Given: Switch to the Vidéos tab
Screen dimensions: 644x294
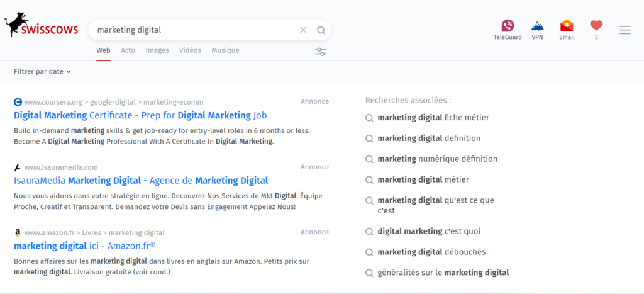Looking at the screenshot, I should [x=190, y=50].
